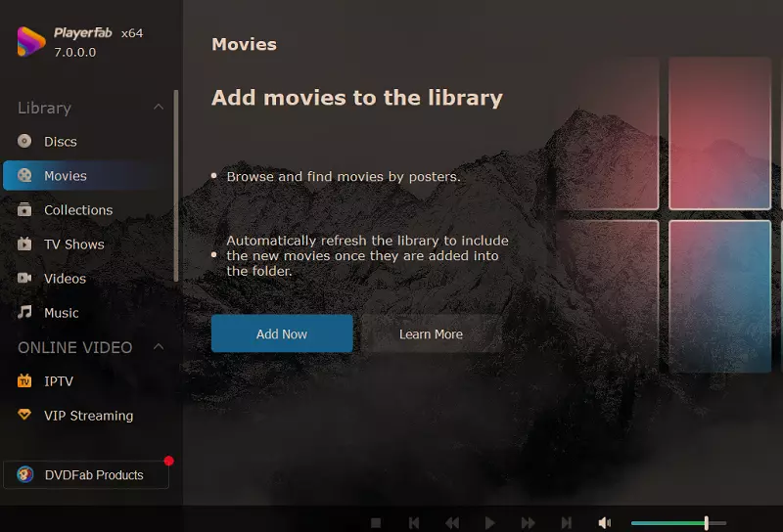Image resolution: width=783 pixels, height=532 pixels.
Task: Mute audio with the speaker icon
Action: (x=605, y=523)
